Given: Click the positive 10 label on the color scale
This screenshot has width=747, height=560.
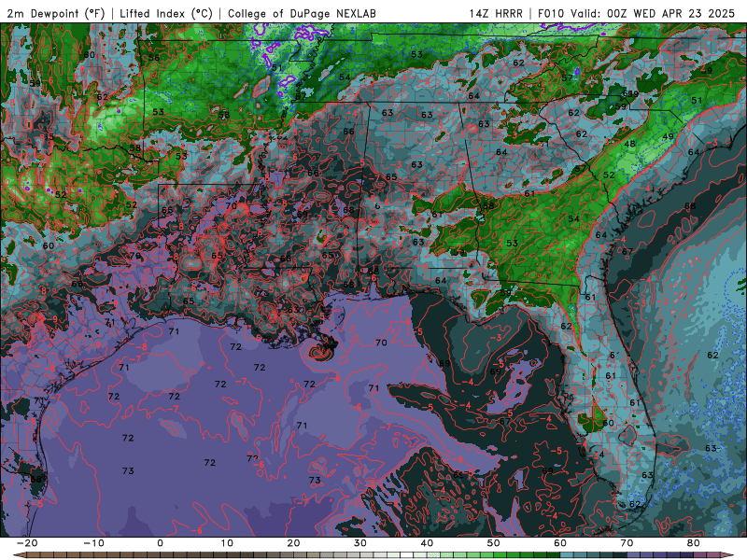Looking at the screenshot, I should tap(227, 543).
